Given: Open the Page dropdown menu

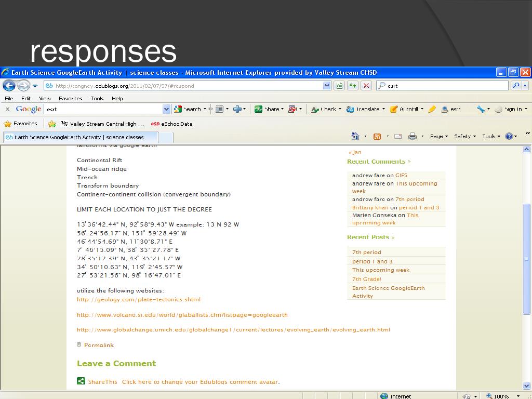Looking at the screenshot, I should coord(438,137).
